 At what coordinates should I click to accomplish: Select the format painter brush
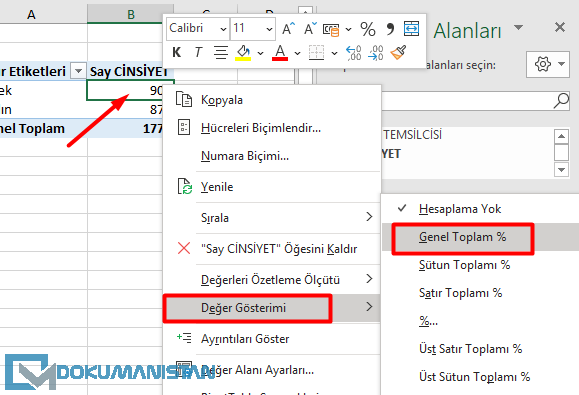pos(398,52)
